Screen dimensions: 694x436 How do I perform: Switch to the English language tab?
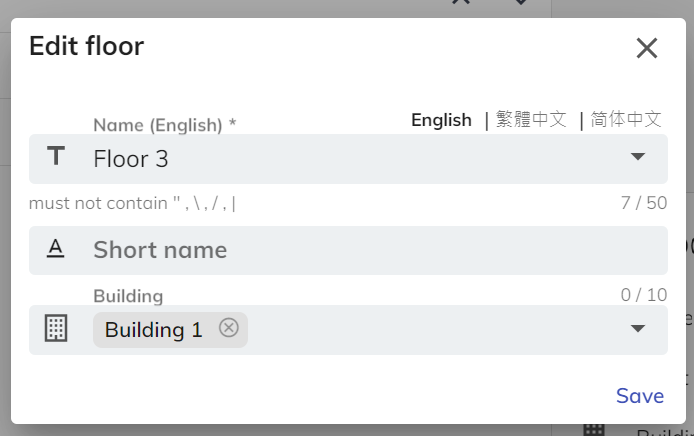[441, 120]
